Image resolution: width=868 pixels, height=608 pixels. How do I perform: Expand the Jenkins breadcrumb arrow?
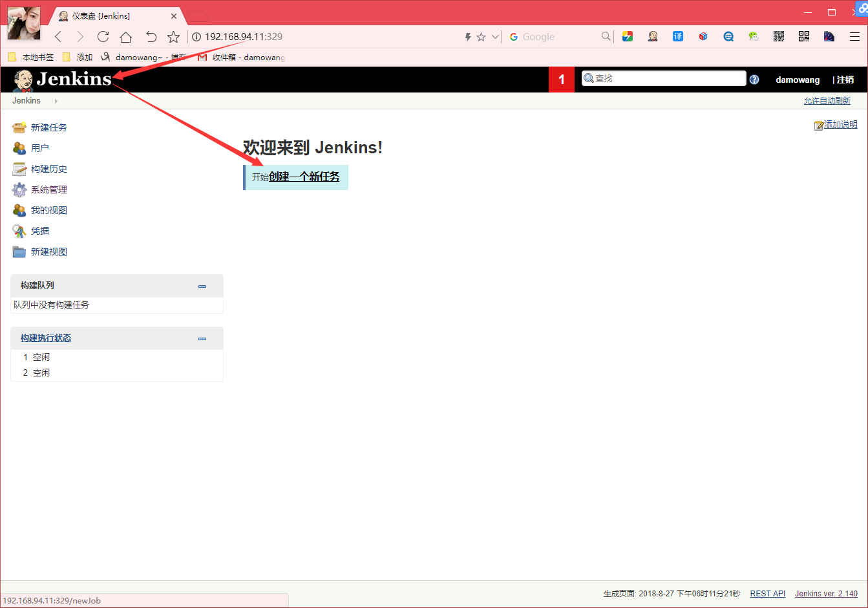click(56, 101)
